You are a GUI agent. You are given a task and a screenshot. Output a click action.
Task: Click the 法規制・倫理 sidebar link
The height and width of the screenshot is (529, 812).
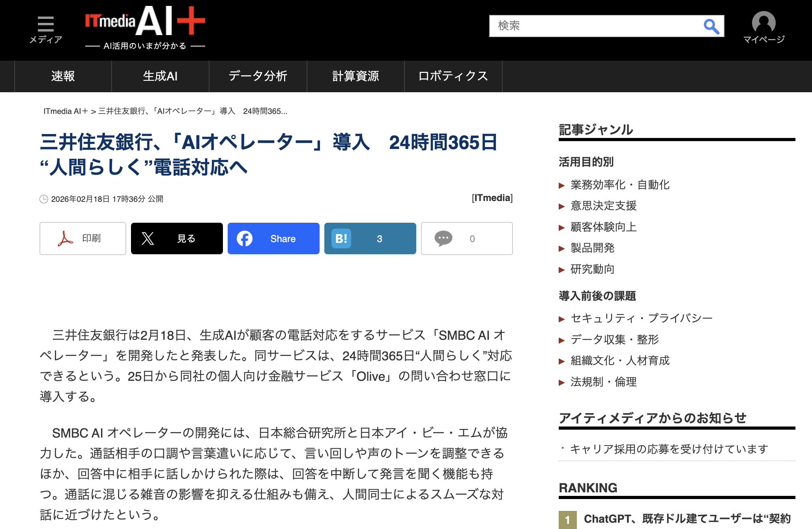pos(603,382)
